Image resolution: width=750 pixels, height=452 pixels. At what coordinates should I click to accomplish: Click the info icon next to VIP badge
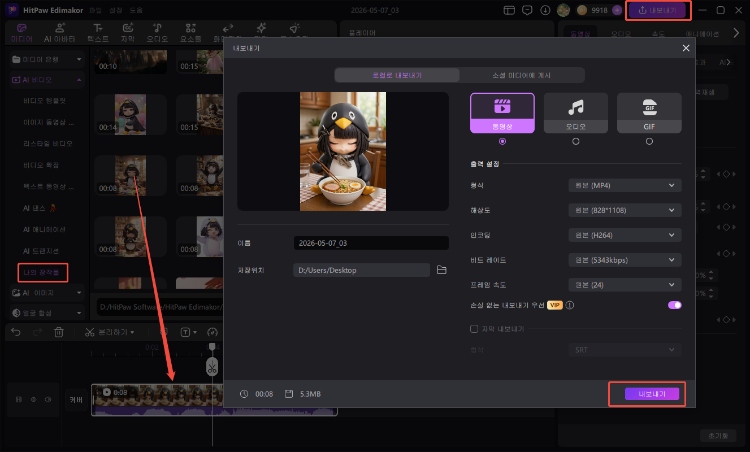(570, 305)
